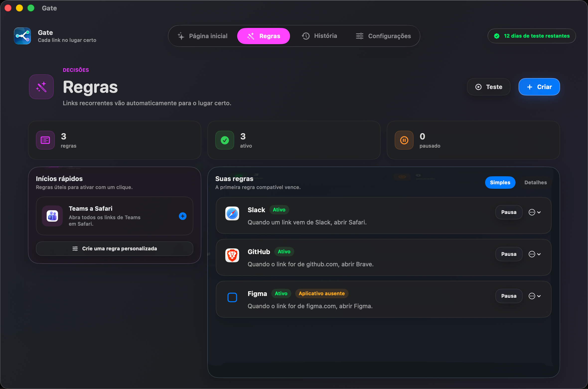Click the Ativo badge on GitHub rule
This screenshot has width=588, height=389.
click(284, 252)
